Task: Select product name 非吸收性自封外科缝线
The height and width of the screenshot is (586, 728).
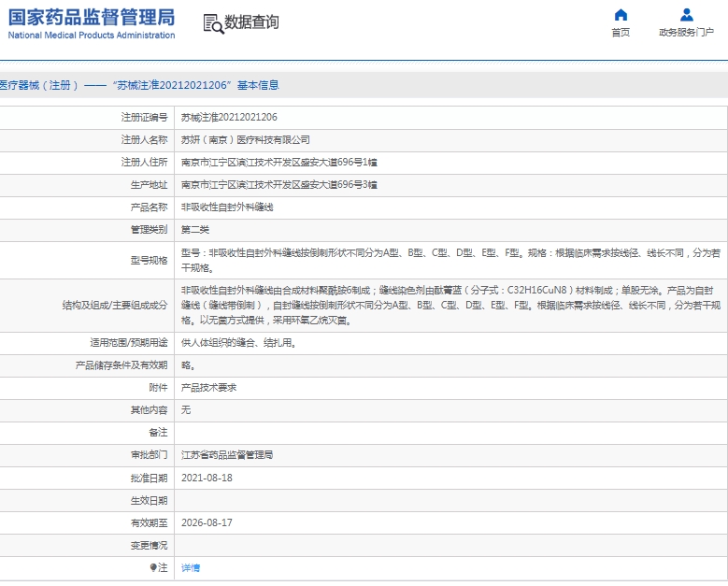Action: point(227,207)
